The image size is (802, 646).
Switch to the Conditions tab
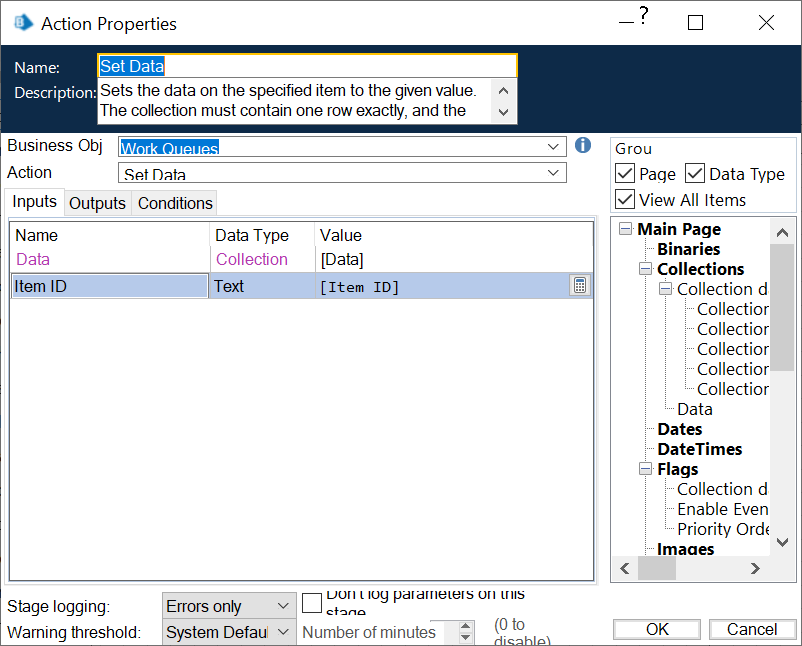click(175, 203)
